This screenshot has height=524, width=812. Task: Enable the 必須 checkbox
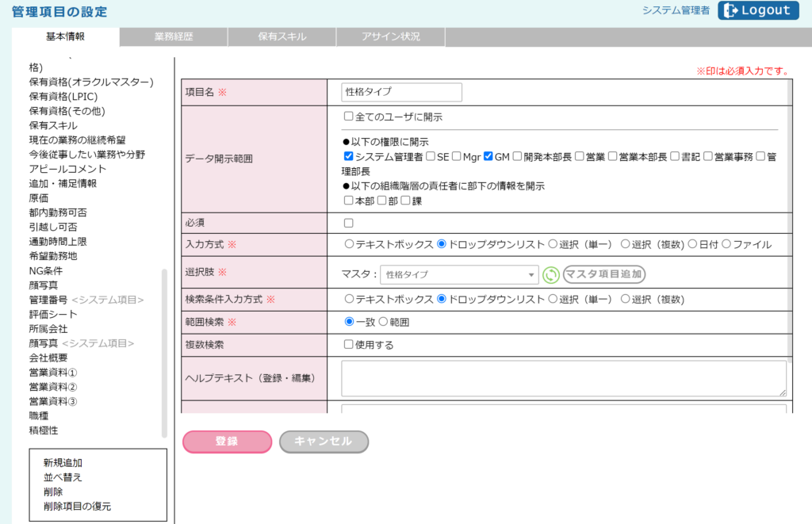348,223
